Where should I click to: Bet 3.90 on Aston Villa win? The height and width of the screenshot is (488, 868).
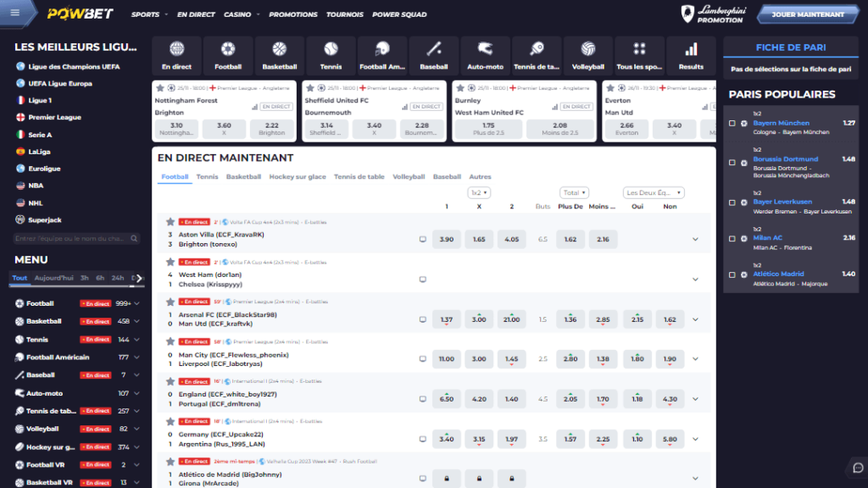[446, 240]
